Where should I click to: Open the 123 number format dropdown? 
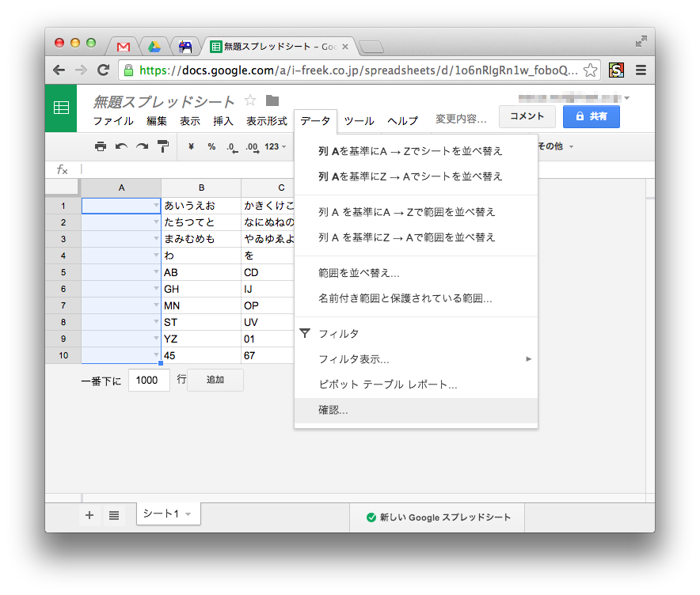(276, 147)
